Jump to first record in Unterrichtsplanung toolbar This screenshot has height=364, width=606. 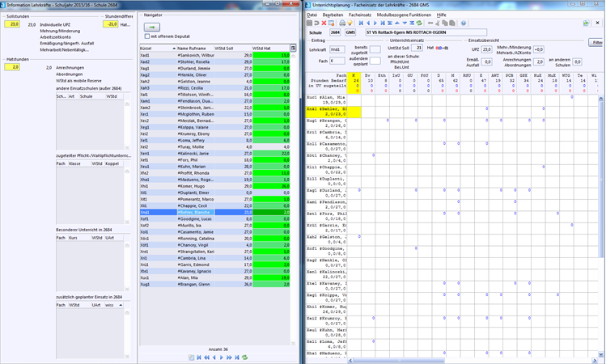361,23
